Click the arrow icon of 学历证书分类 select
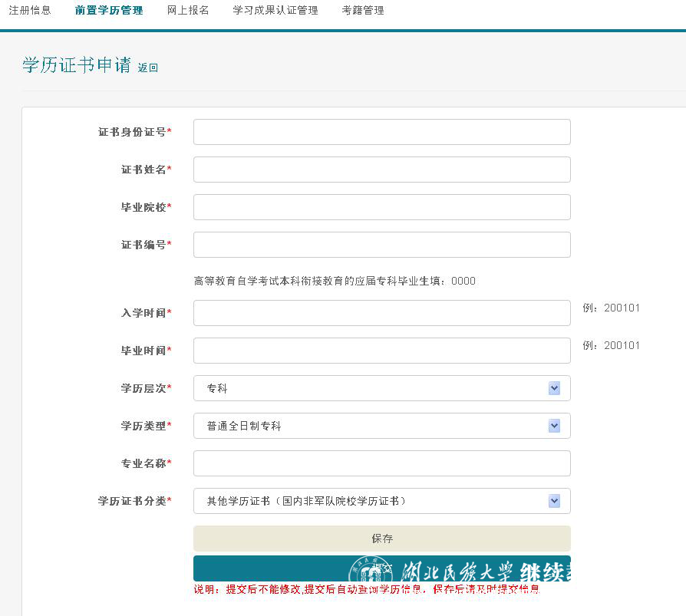The width and height of the screenshot is (686, 616). tap(554, 501)
